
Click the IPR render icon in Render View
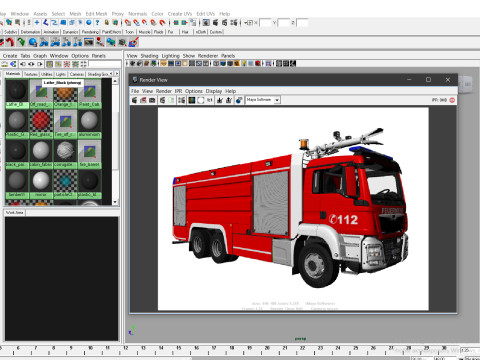162,100
